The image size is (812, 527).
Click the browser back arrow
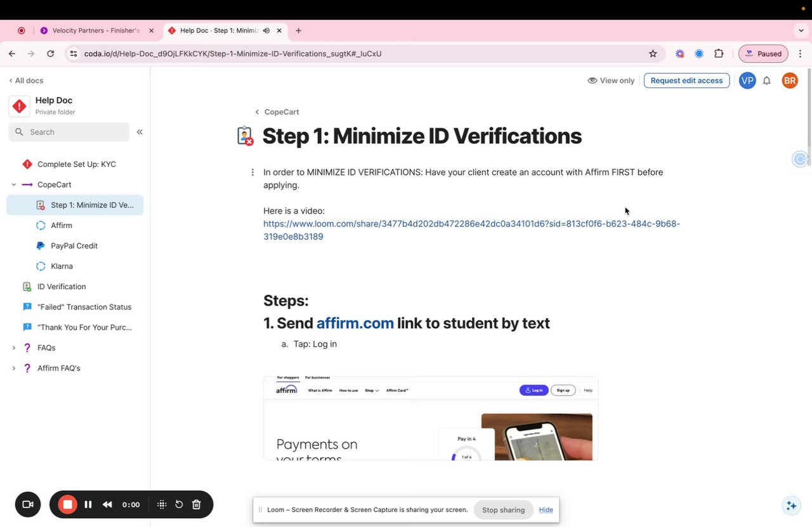[12, 54]
